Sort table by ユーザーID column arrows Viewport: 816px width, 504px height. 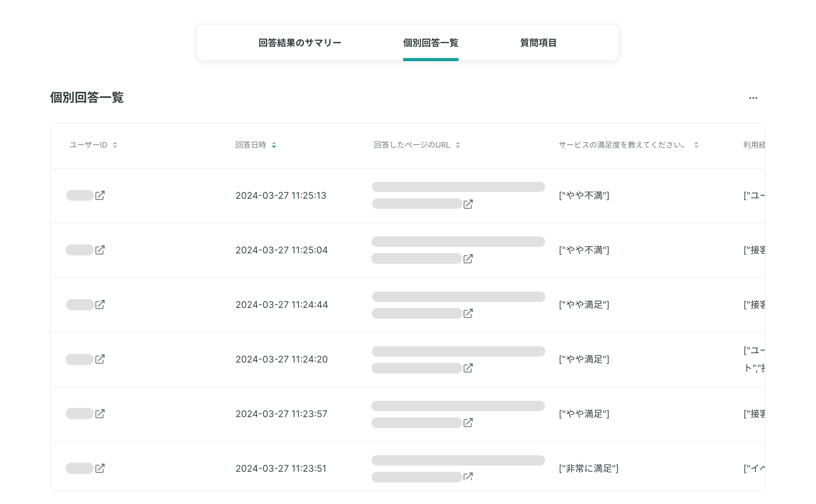point(115,145)
